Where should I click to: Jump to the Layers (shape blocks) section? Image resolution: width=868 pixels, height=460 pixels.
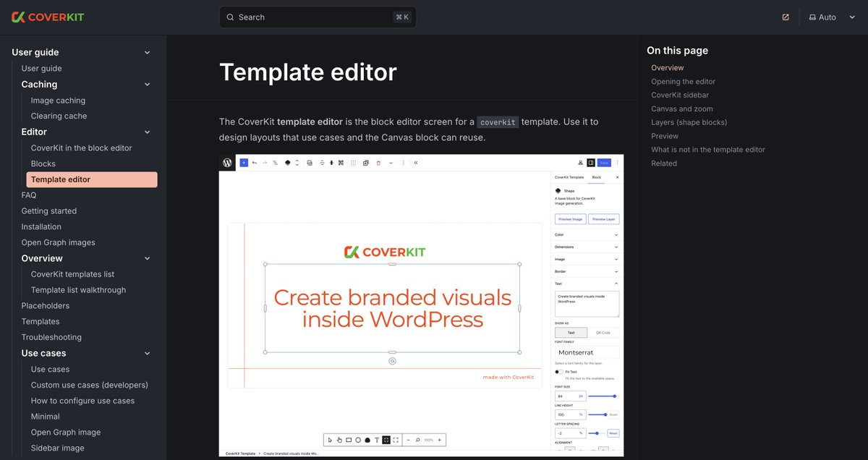pyautogui.click(x=689, y=122)
